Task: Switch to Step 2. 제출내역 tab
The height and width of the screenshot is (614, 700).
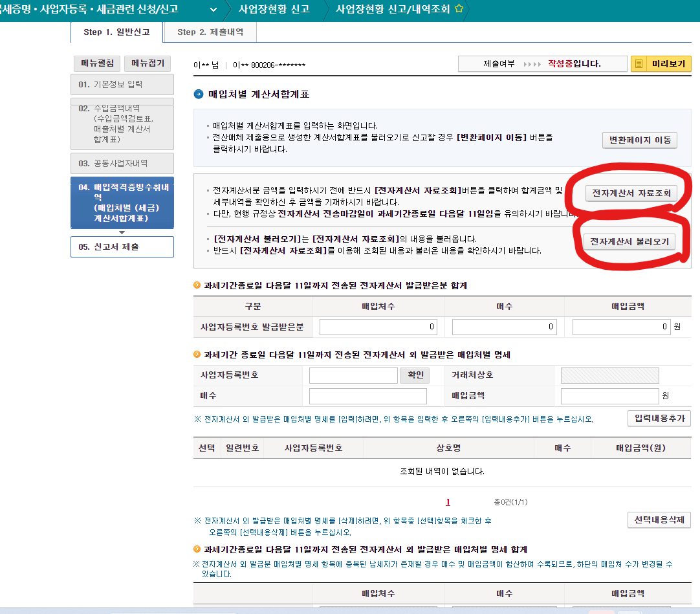Action: click(x=210, y=31)
